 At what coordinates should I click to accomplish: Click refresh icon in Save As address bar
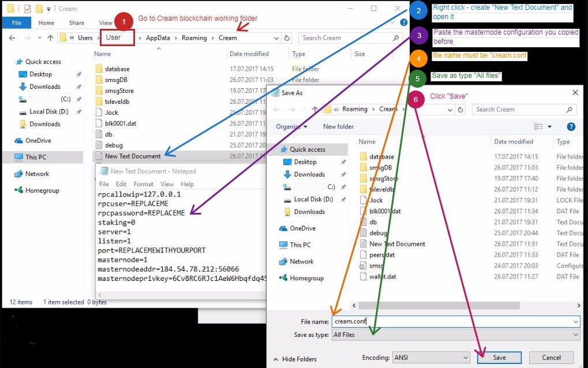460,110
